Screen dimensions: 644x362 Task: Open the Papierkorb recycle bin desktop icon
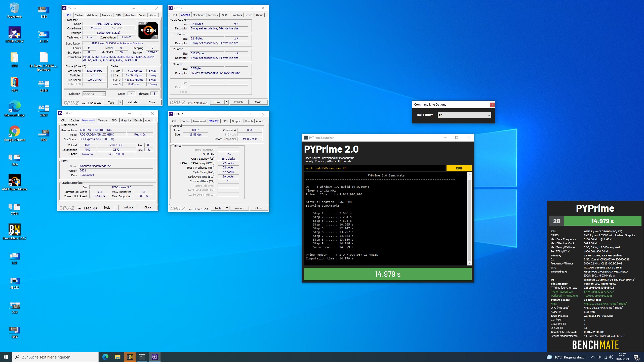[x=14, y=10]
